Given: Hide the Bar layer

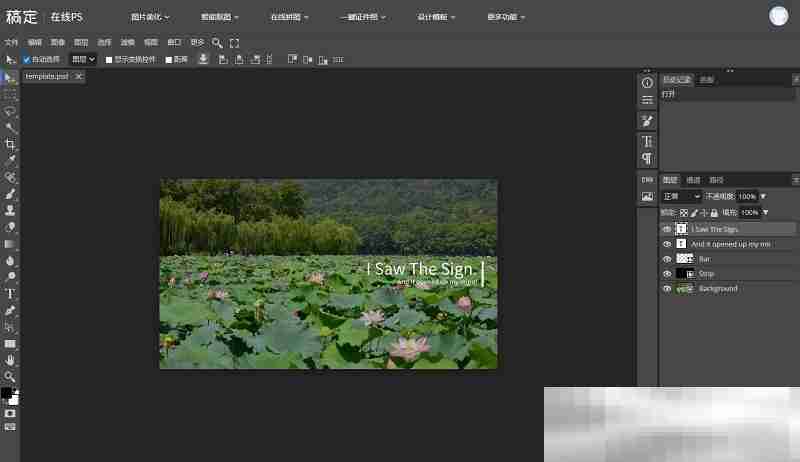Looking at the screenshot, I should tap(667, 259).
